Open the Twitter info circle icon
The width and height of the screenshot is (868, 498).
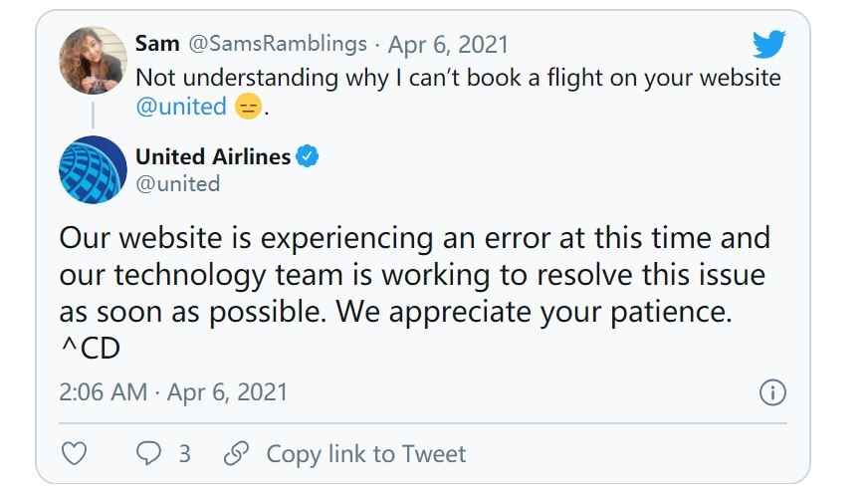[772, 392]
